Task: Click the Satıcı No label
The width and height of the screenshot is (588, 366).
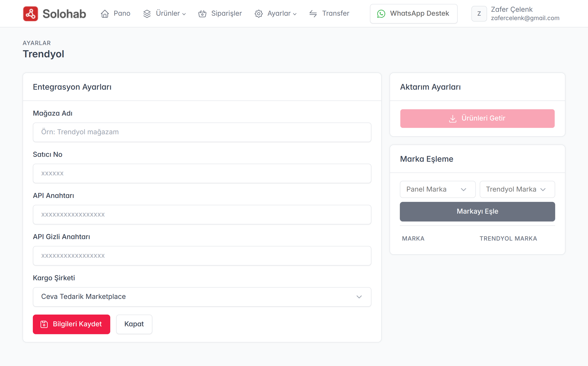Action: [x=48, y=154]
